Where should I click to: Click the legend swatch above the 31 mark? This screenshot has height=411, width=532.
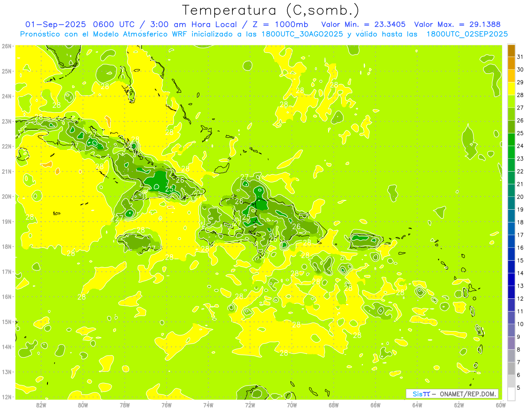coord(511,51)
